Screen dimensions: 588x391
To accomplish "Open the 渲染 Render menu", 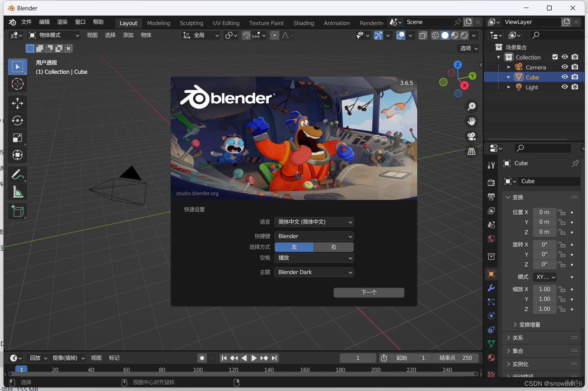I will 62,22.
